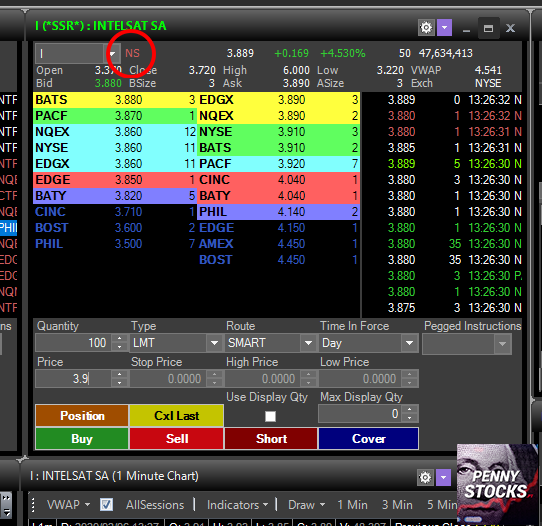Click the 3.885 trade at 13:26:31

(x=442, y=148)
